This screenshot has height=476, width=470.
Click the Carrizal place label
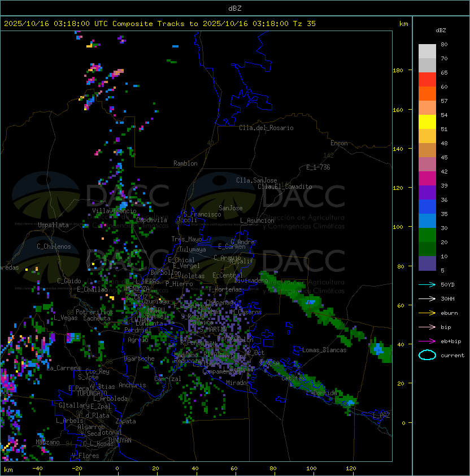[x=168, y=379]
